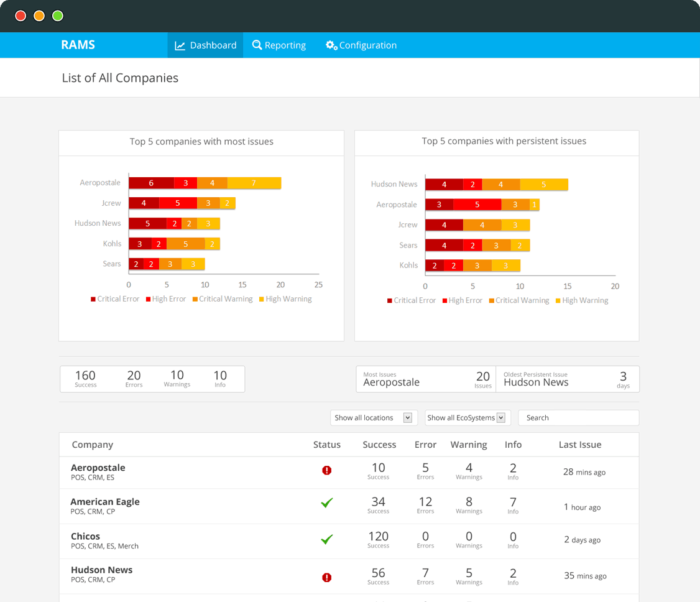Sort table by Last Issue column header
Viewport: 700px width, 602px height.
580,445
